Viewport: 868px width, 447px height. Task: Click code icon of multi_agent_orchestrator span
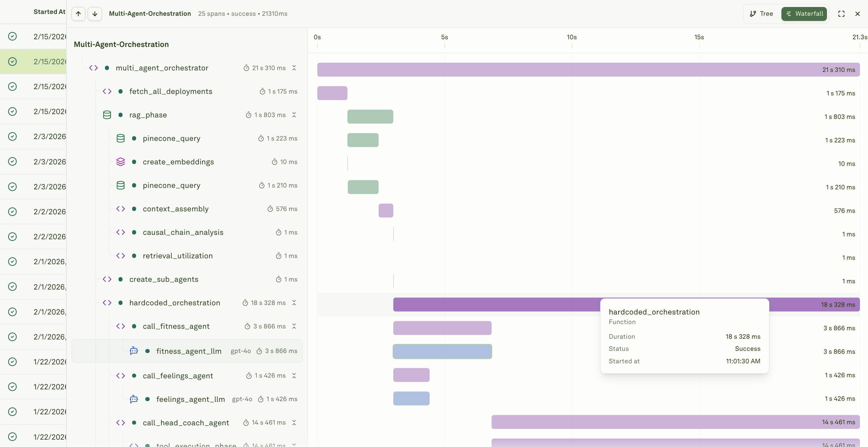[x=94, y=68]
